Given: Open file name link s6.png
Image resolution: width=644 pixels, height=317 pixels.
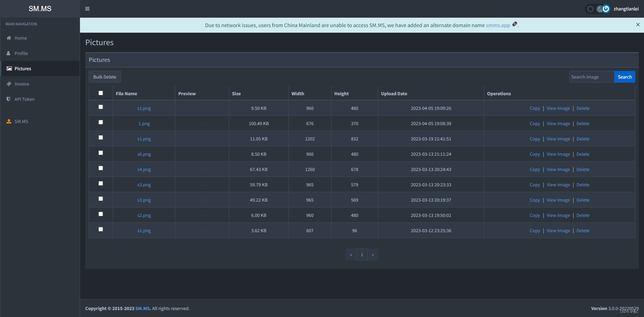Looking at the screenshot, I should [144, 154].
